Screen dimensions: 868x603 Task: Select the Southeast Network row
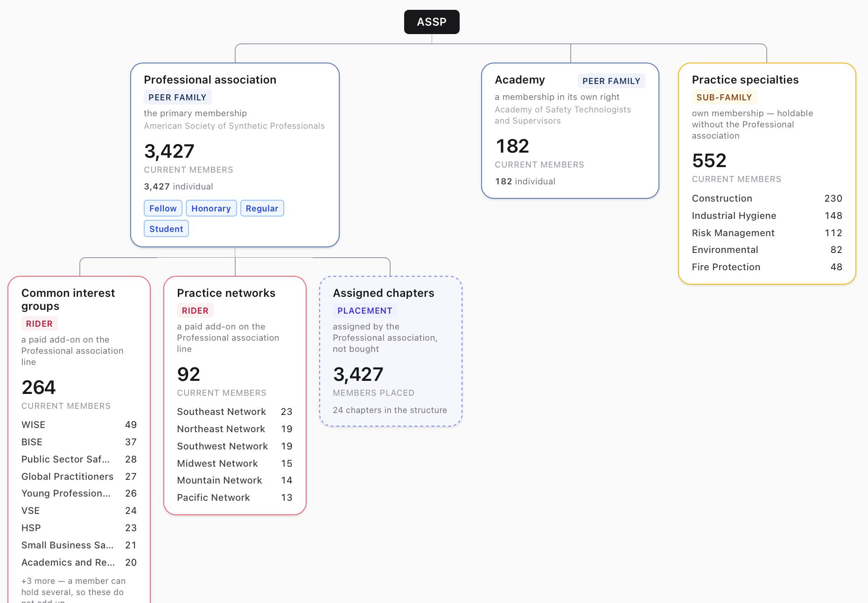coord(235,412)
